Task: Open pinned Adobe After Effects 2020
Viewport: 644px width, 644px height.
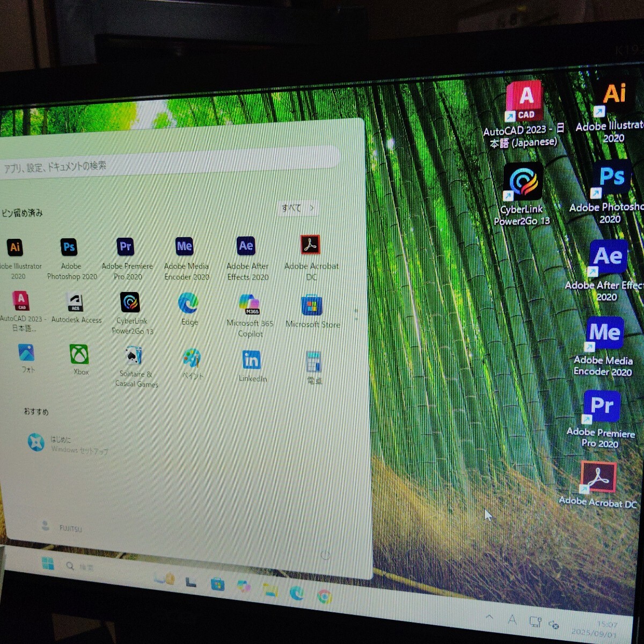Action: point(247,259)
